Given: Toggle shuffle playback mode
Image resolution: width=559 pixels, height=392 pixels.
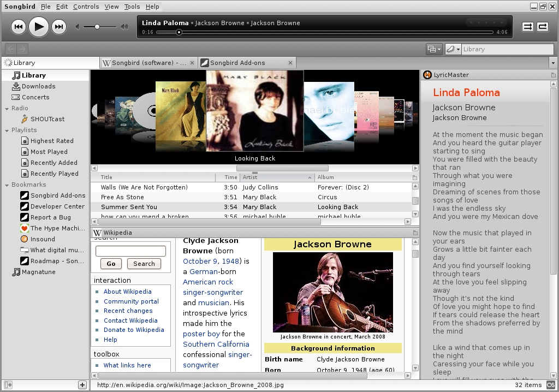Looking at the screenshot, I should (527, 26).
